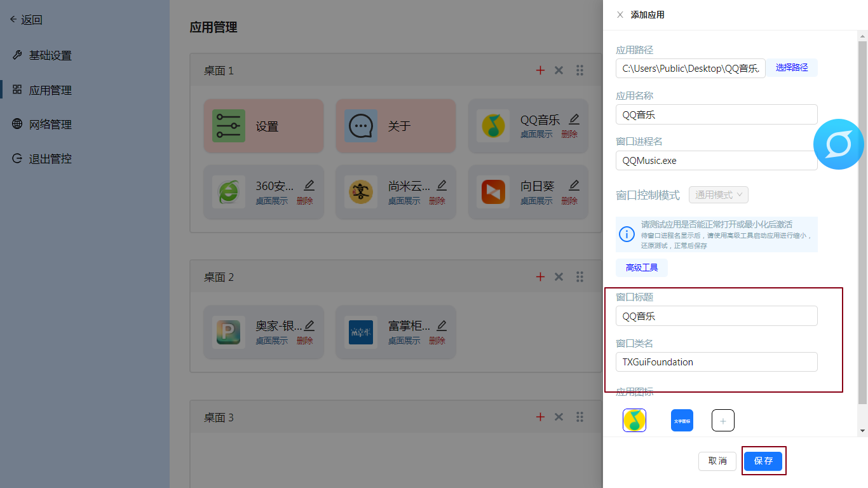Click 删除 under 向日葵 tile
The image size is (868, 488).
tap(569, 201)
